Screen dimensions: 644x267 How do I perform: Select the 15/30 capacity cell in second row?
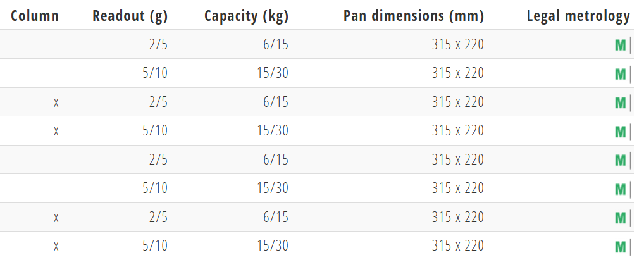pyautogui.click(x=273, y=73)
